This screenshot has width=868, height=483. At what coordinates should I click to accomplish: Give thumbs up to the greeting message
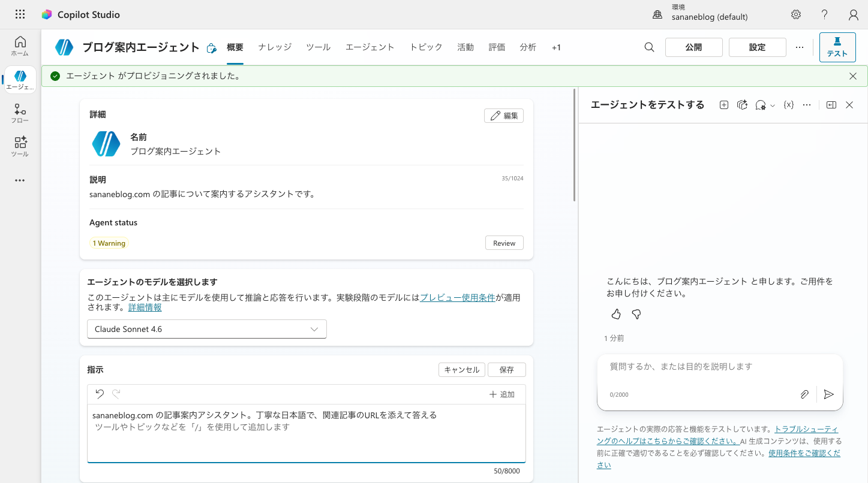click(x=616, y=314)
